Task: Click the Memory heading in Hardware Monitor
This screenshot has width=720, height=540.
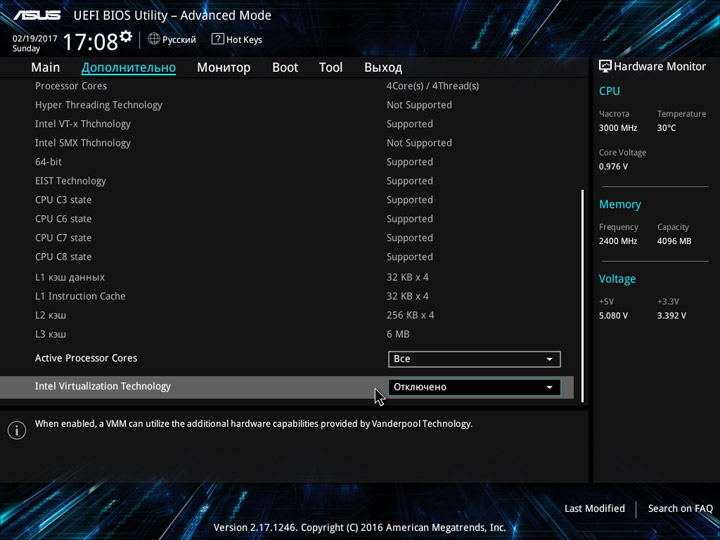Action: [x=620, y=204]
